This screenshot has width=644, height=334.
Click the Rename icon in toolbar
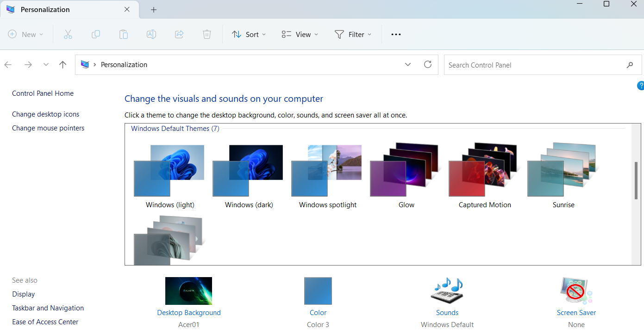pos(151,34)
